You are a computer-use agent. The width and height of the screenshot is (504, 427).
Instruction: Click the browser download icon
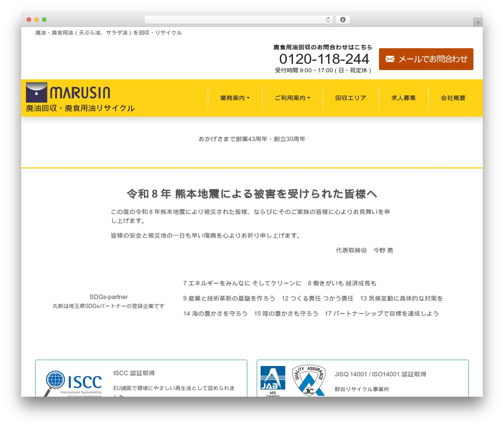point(343,20)
